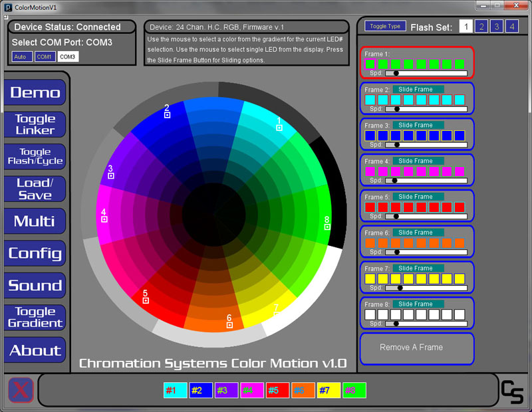Click first white square in Frame 8
The width and height of the screenshot is (532, 412).
[370, 314]
